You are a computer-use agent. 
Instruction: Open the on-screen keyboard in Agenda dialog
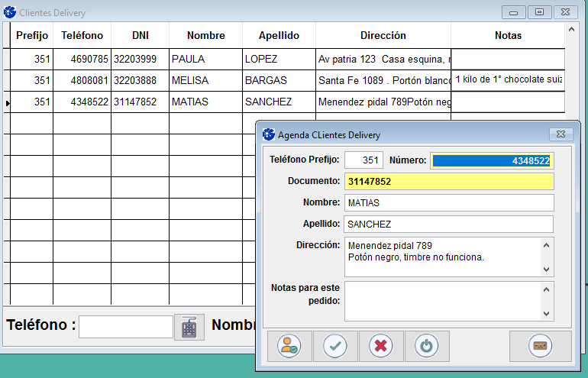click(x=540, y=346)
